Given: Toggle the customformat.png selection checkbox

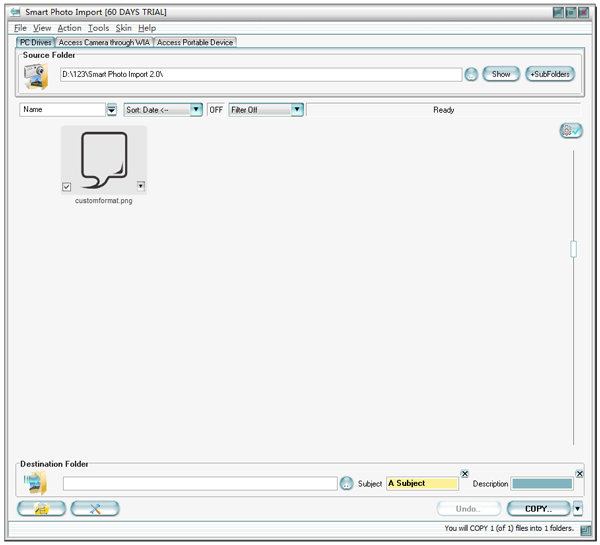Looking at the screenshot, I should coord(66,186).
